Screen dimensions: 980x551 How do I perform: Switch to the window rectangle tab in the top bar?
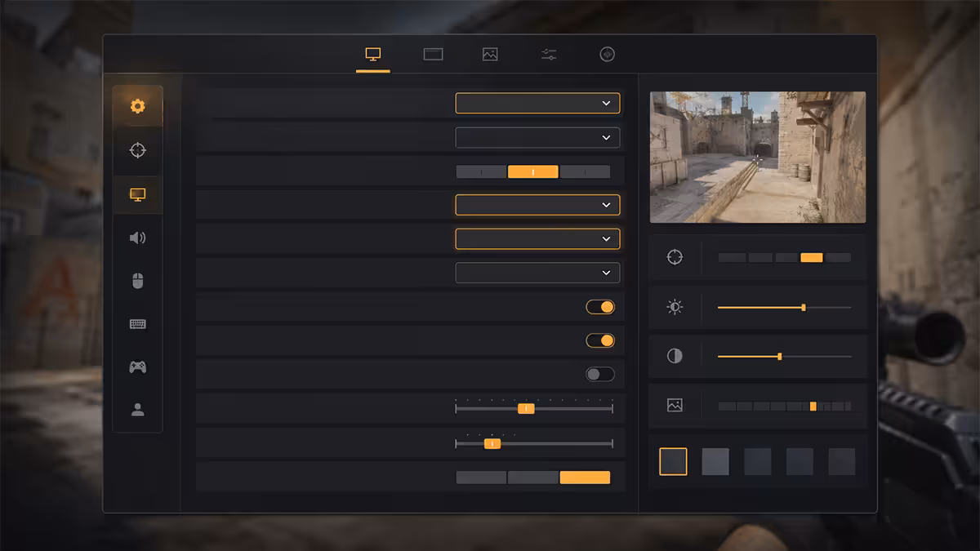(x=433, y=55)
